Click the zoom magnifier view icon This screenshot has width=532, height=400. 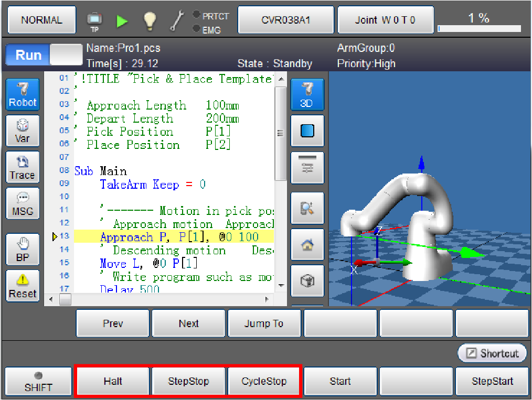[x=307, y=208]
